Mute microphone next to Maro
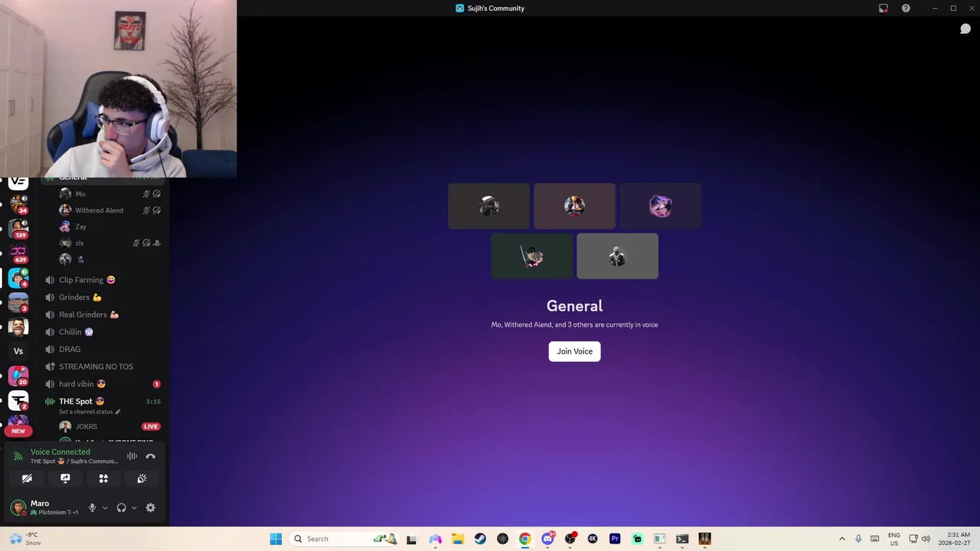 [92, 507]
